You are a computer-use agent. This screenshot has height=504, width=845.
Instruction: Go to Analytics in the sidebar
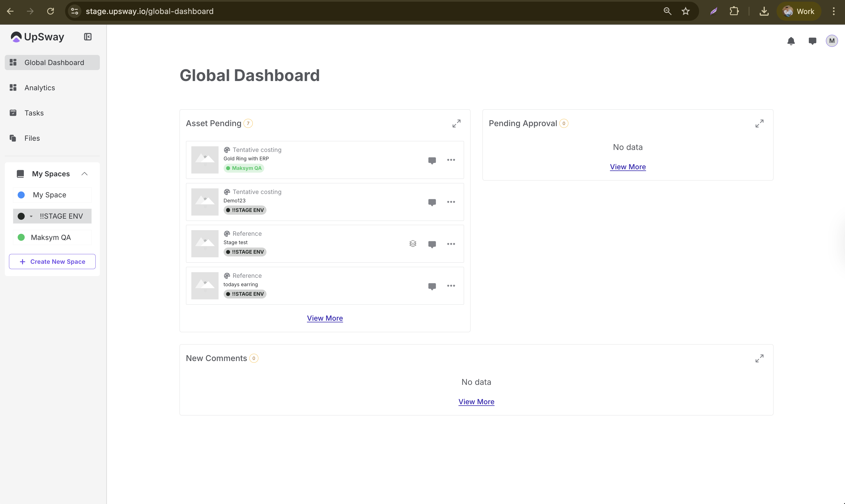click(40, 88)
